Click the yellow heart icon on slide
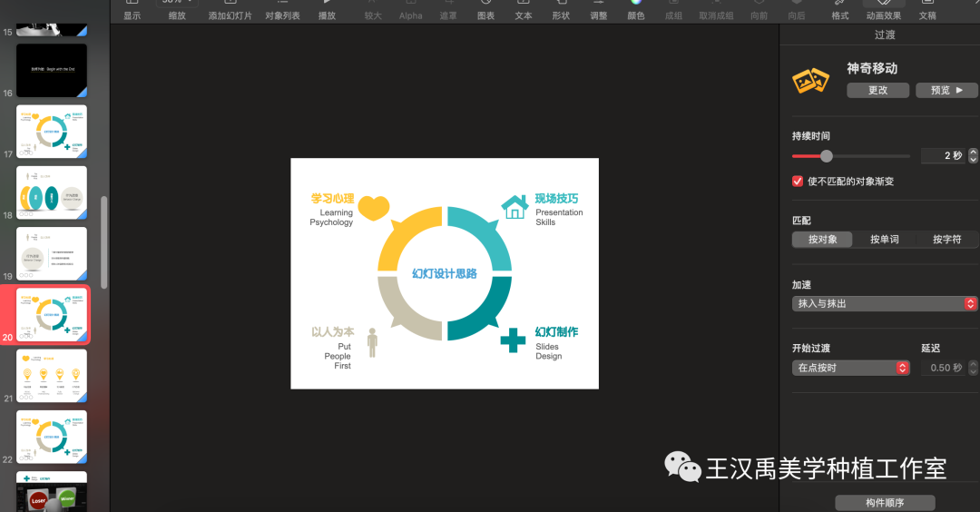The width and height of the screenshot is (980, 512). click(374, 208)
